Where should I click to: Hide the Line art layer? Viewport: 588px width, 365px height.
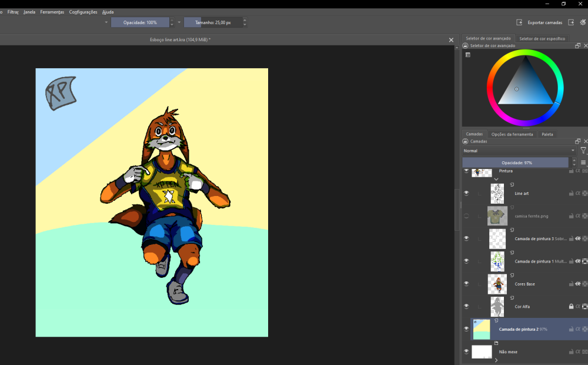pyautogui.click(x=466, y=193)
